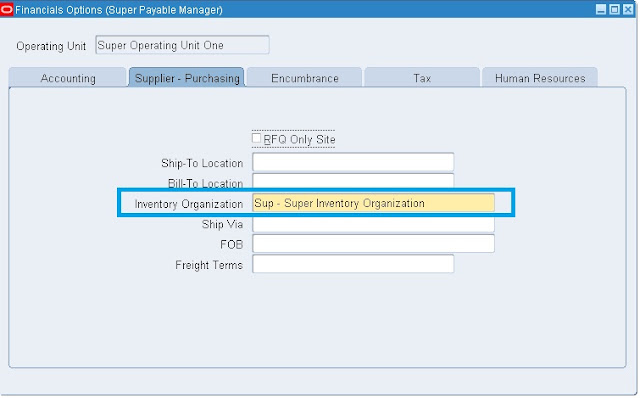640x398 pixels.
Task: Focus the Bill-To Location field
Action: pyautogui.click(x=353, y=180)
